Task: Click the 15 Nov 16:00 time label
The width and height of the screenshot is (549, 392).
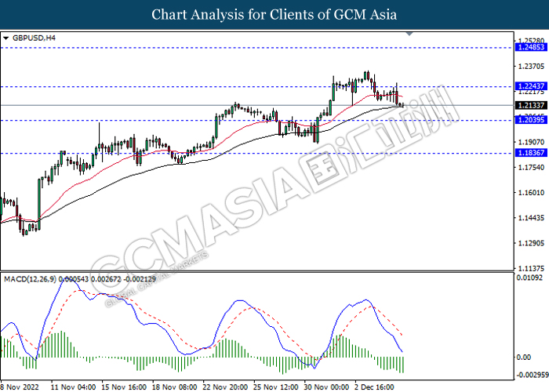Action: point(124,387)
